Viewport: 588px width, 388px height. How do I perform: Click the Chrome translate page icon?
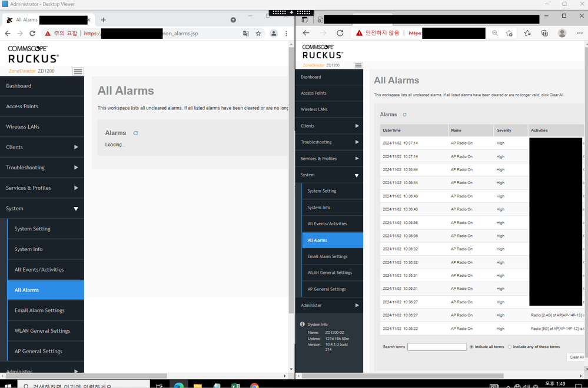pos(246,34)
